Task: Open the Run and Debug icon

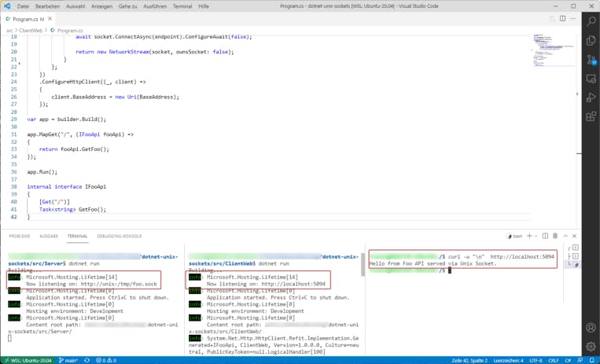Action: (x=591, y=97)
